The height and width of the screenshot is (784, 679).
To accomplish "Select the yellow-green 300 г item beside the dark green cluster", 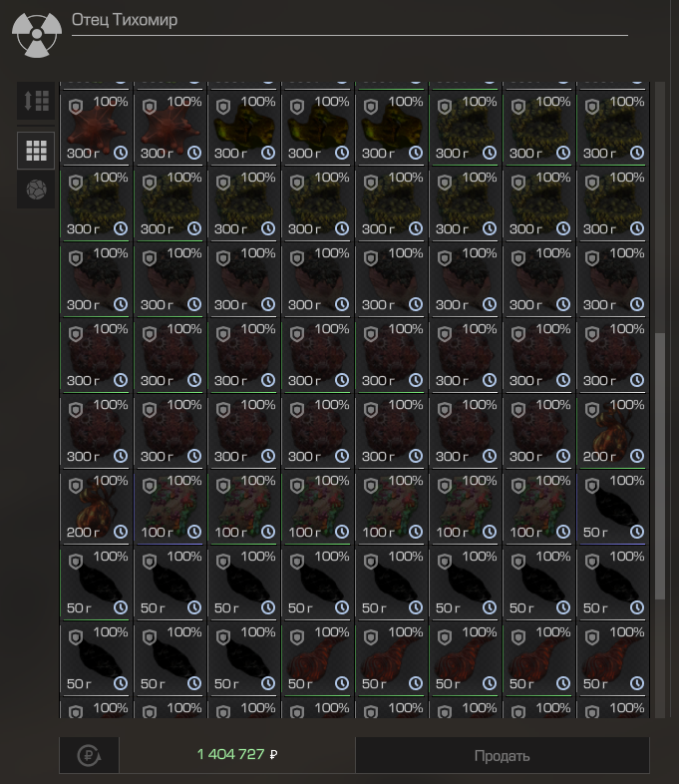I will point(390,128).
